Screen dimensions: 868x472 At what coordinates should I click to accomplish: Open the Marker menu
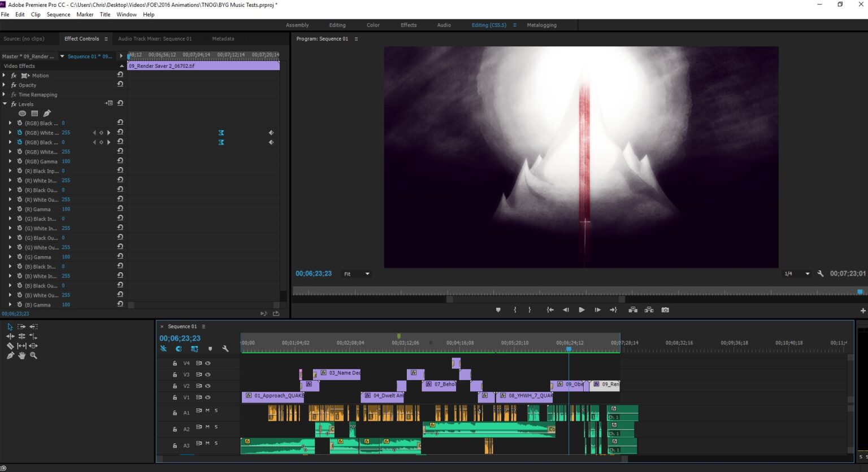coord(85,15)
